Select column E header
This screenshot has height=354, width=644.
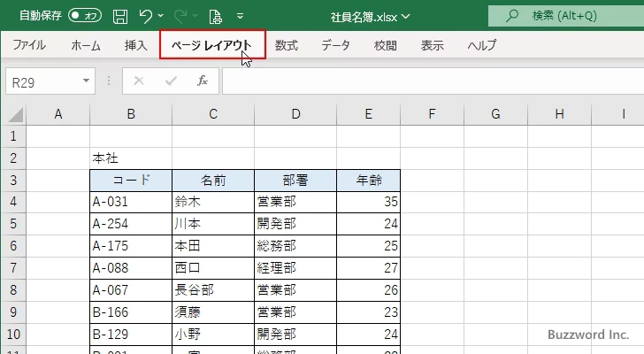click(368, 114)
